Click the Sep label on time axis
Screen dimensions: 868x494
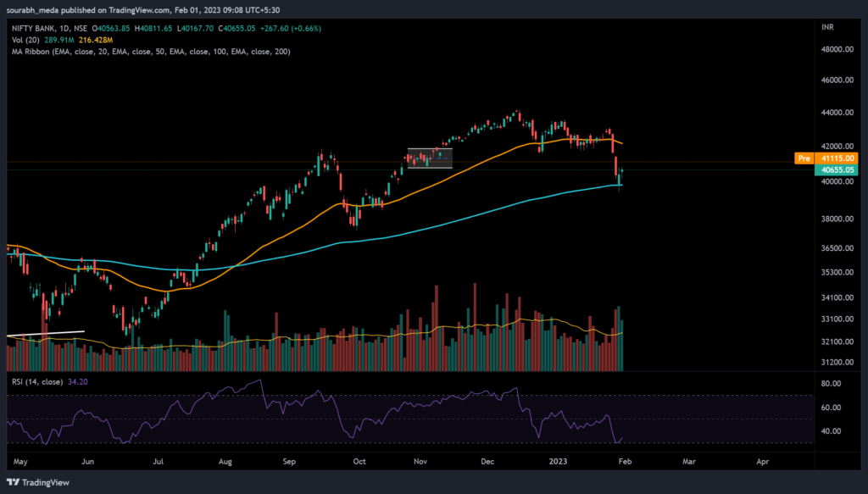click(x=290, y=461)
